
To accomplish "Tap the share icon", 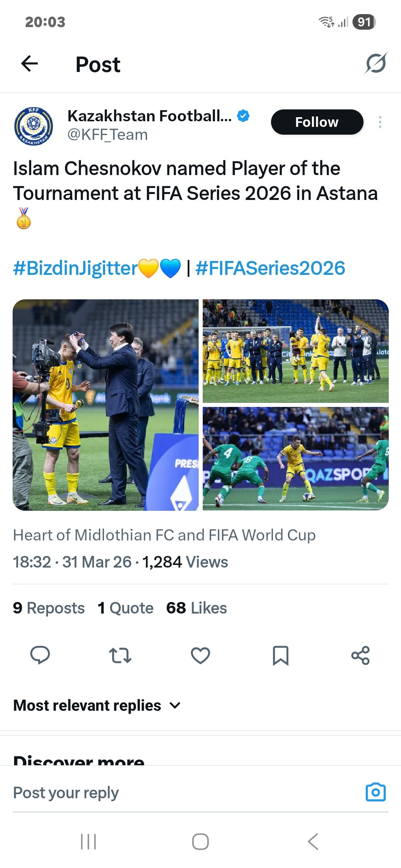I will click(x=361, y=655).
